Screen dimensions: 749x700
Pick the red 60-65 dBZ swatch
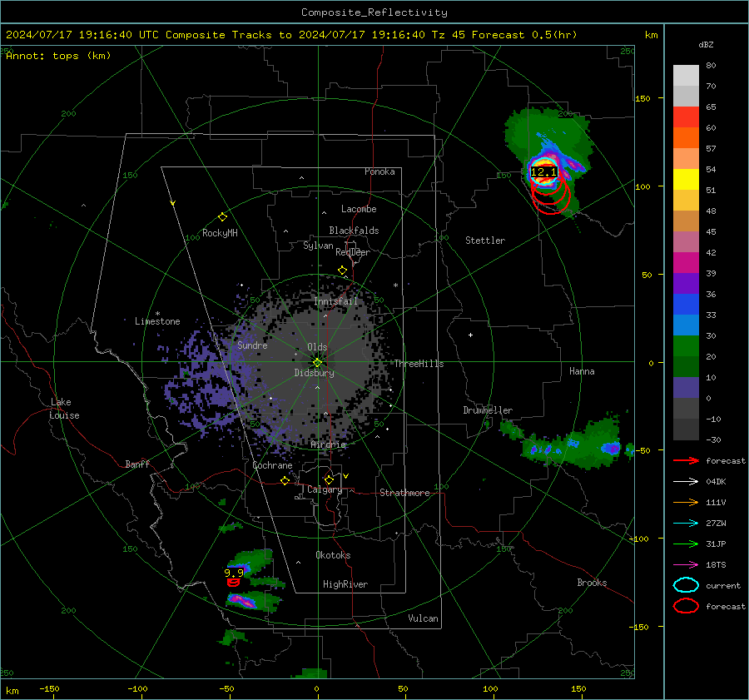[x=686, y=117]
